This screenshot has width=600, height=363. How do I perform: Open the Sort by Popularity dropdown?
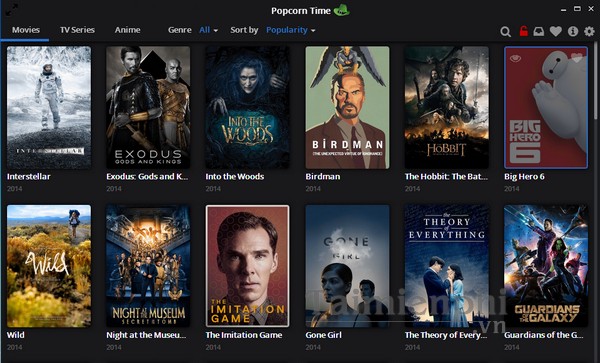coord(290,30)
